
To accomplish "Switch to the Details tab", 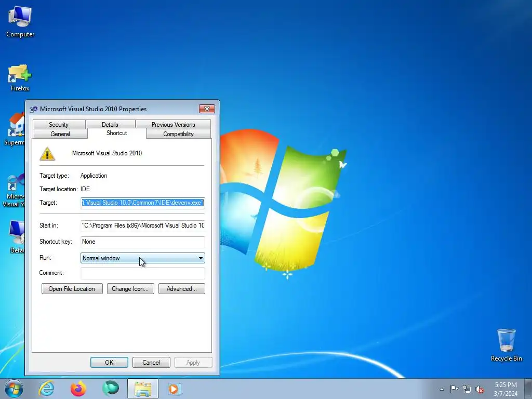I will point(110,125).
